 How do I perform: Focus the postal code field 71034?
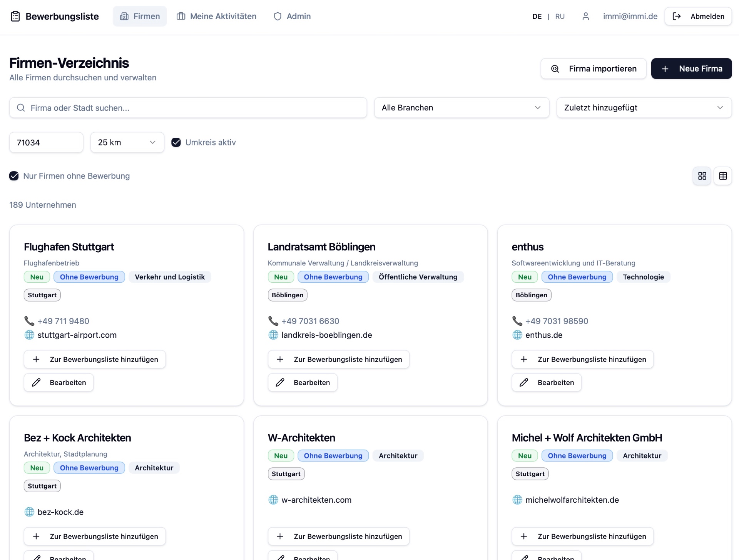46,142
